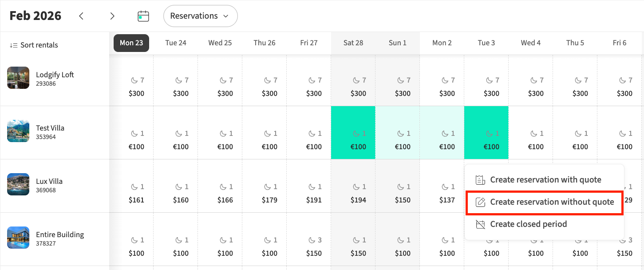This screenshot has height=270, width=644.
Task: Click the closed period calendar icon
Action: pyautogui.click(x=480, y=224)
